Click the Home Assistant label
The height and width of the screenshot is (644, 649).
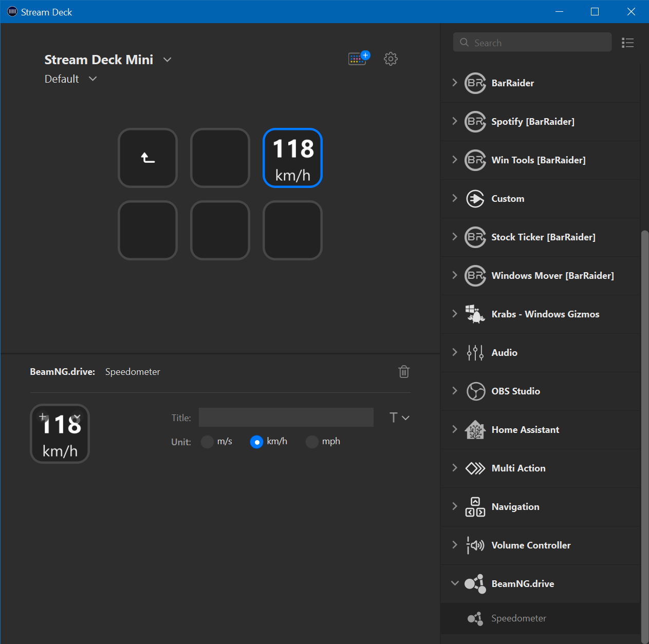coord(525,430)
